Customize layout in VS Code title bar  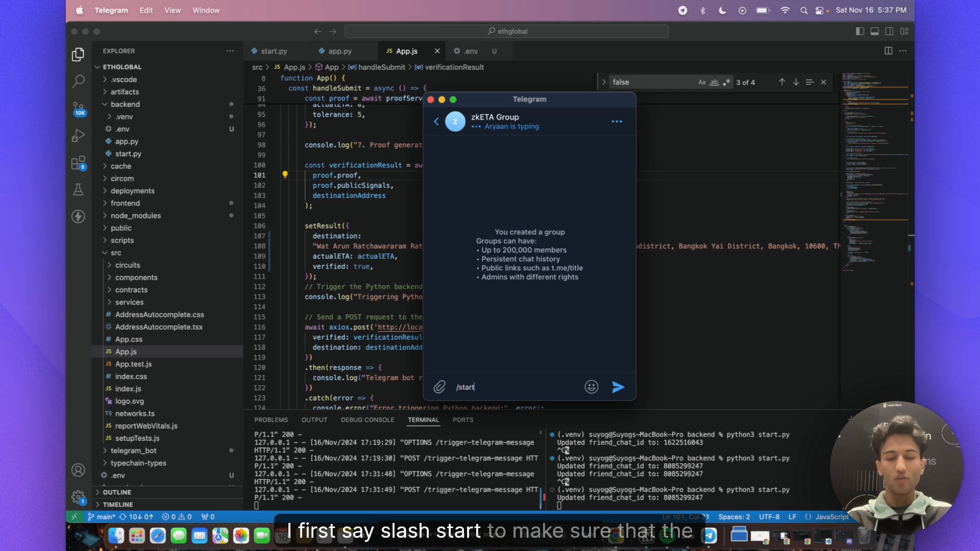click(904, 32)
